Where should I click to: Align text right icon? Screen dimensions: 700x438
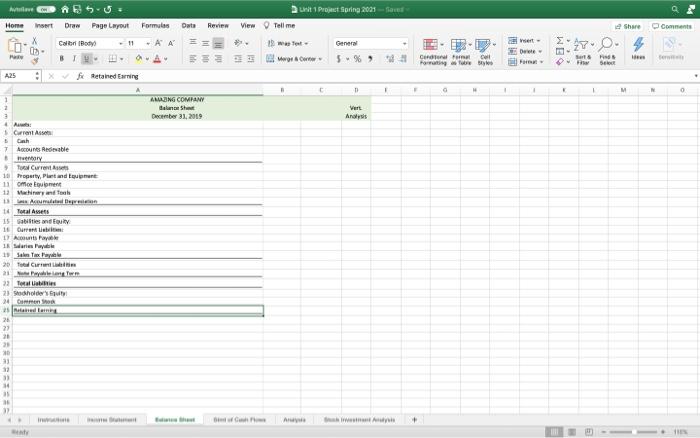pyautogui.click(x=218, y=58)
